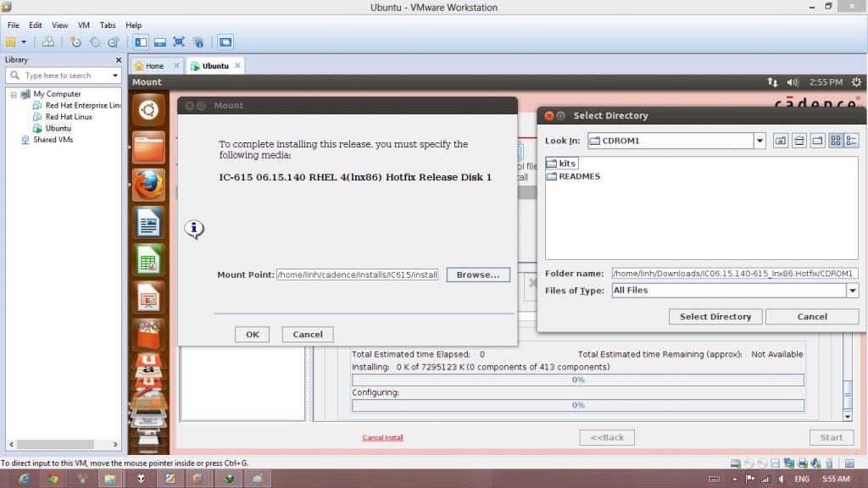Create a new folder icon
The height and width of the screenshot is (488, 868).
pos(818,141)
